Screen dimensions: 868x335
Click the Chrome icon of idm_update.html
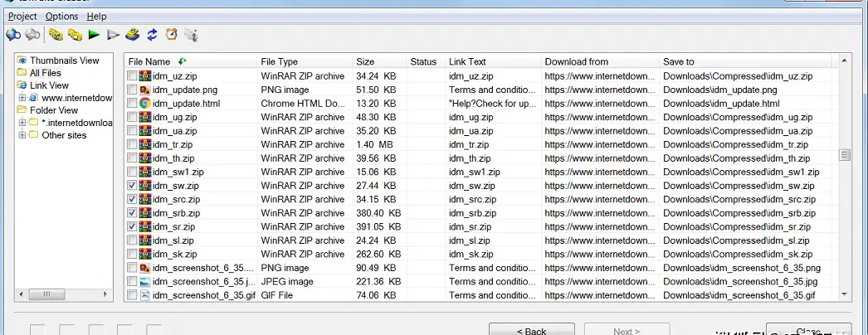click(145, 104)
